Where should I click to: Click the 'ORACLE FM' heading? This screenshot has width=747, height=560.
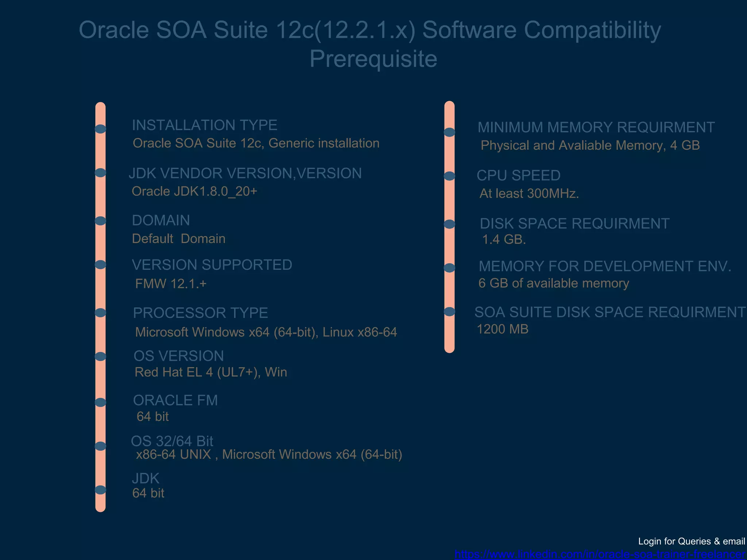[175, 400]
